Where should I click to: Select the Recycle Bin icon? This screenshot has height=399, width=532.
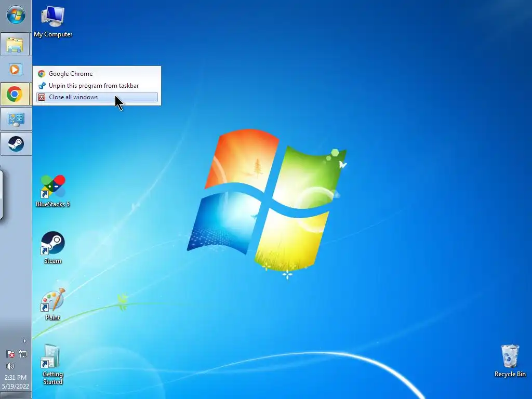click(510, 361)
